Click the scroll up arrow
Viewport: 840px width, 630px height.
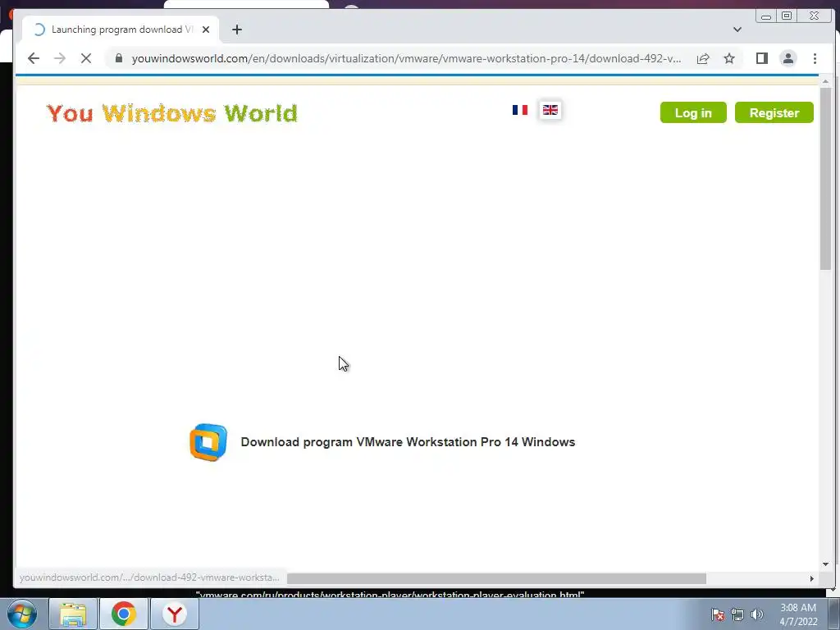coord(825,81)
